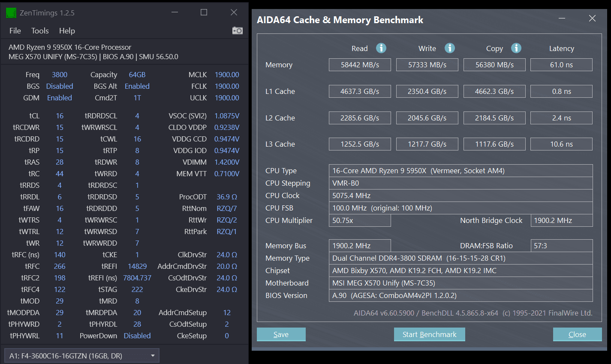611x364 pixels.
Task: Open the File menu in ZenTimings
Action: click(x=15, y=31)
